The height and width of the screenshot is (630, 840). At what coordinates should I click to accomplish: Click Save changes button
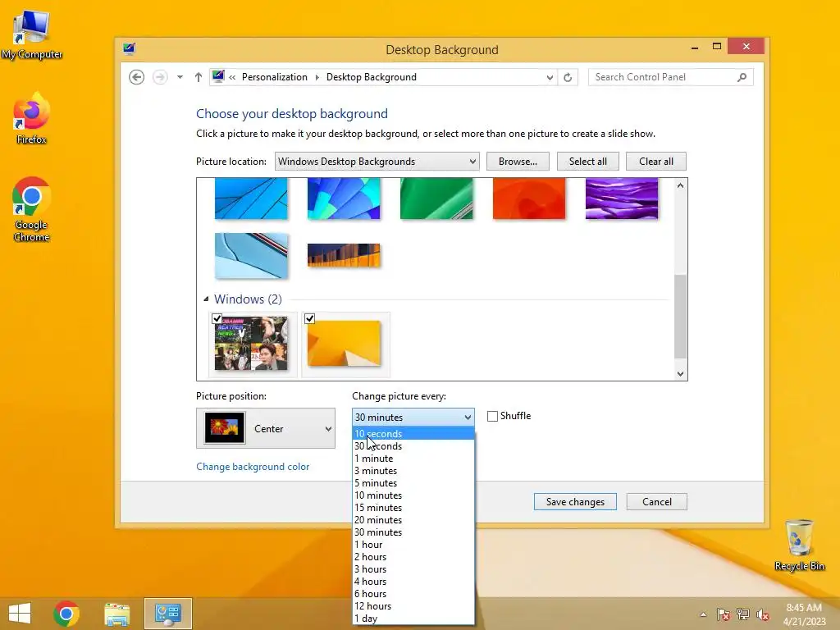click(x=575, y=501)
